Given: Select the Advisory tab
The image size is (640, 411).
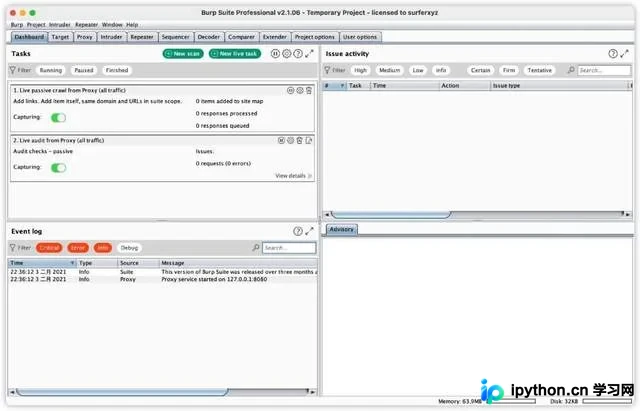Looking at the screenshot, I should [342, 229].
